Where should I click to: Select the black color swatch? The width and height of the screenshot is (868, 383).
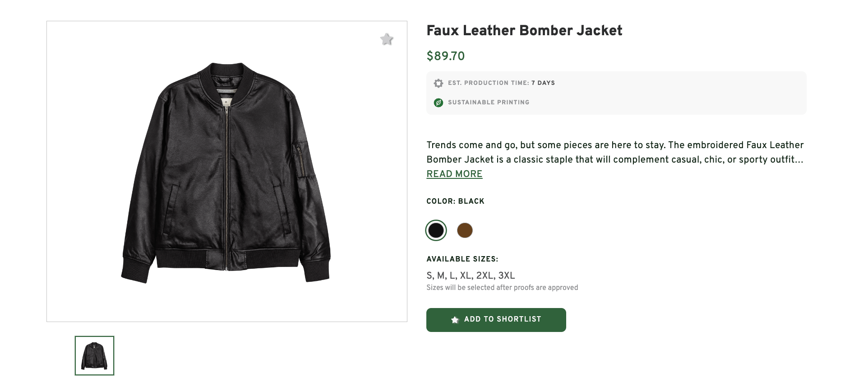(436, 230)
